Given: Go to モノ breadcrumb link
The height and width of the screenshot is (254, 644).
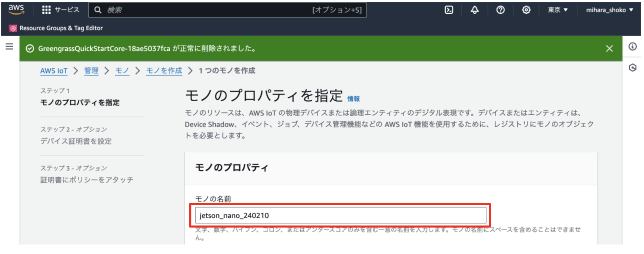Looking at the screenshot, I should click(x=122, y=71).
